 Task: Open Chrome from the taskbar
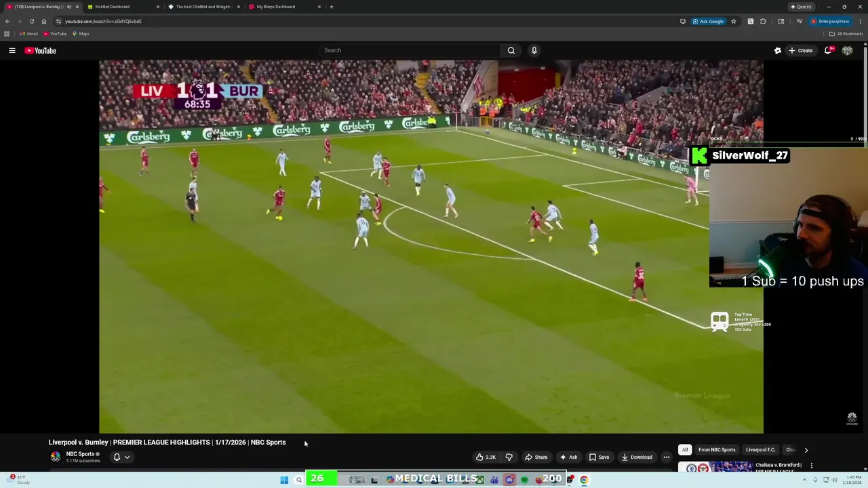click(x=584, y=480)
